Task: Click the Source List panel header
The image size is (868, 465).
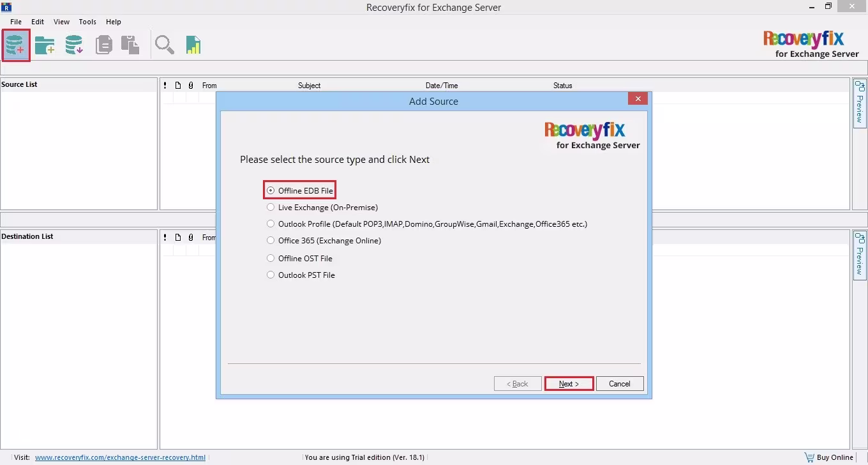Action: click(x=79, y=84)
